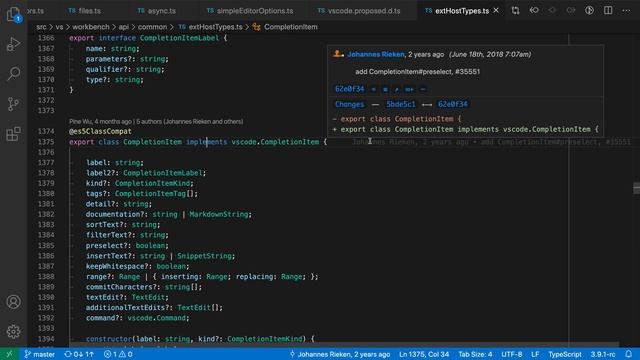Screen dimensions: 640x360
Task: Click CompletionItemLabel on line 1366
Action: click(179, 38)
